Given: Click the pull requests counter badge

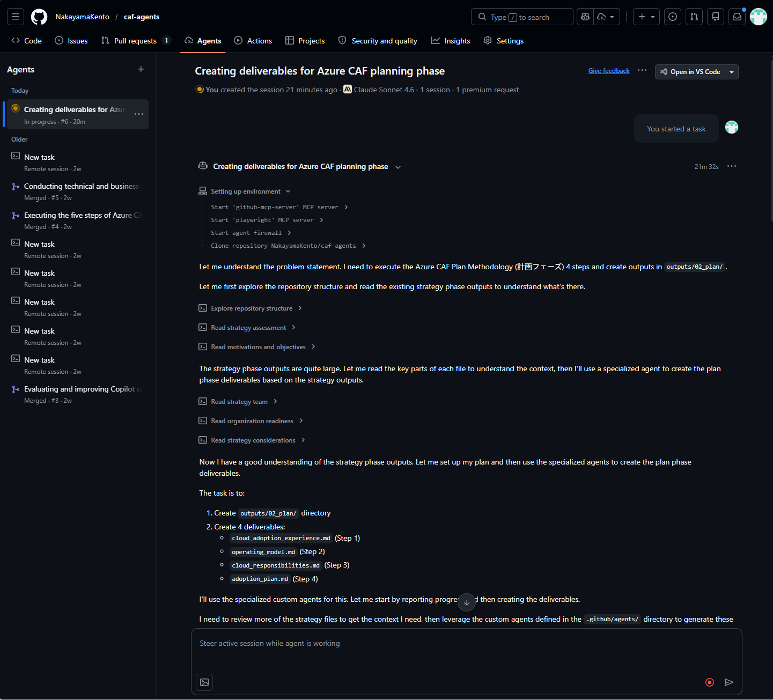Looking at the screenshot, I should coord(166,40).
